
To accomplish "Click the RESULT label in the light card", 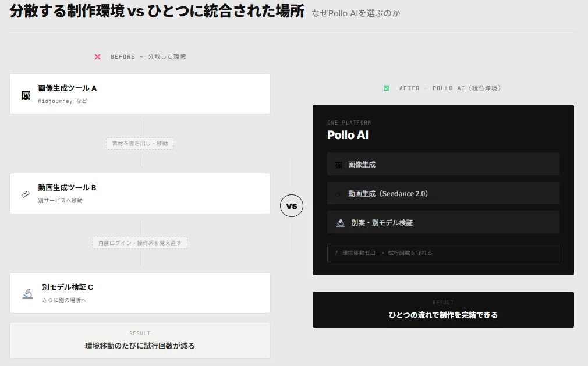I will click(x=140, y=333).
